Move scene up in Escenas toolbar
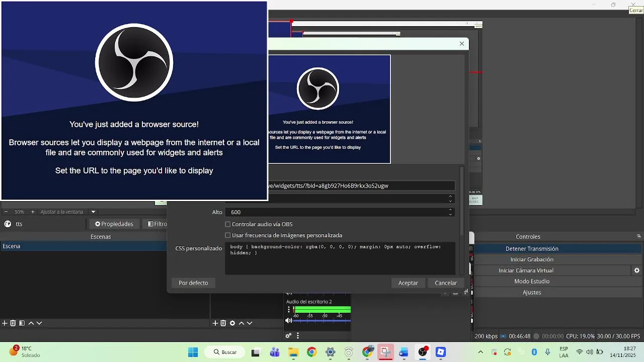This screenshot has height=362, width=644. [31, 323]
